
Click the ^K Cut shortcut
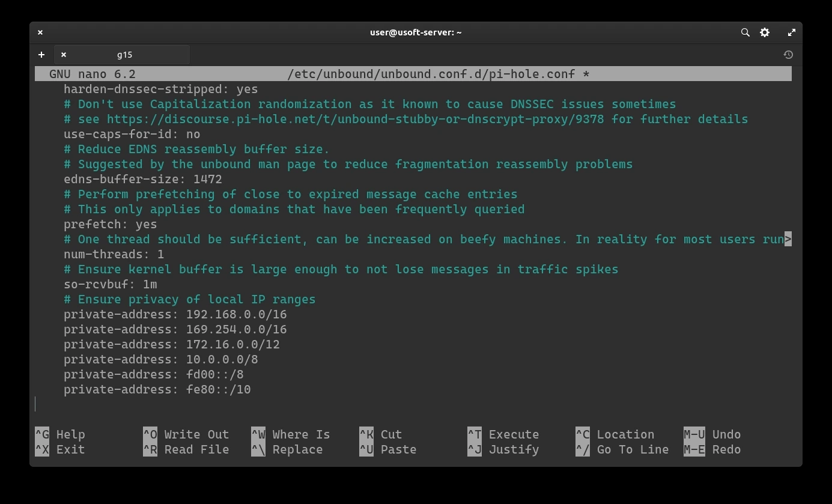[x=379, y=434]
